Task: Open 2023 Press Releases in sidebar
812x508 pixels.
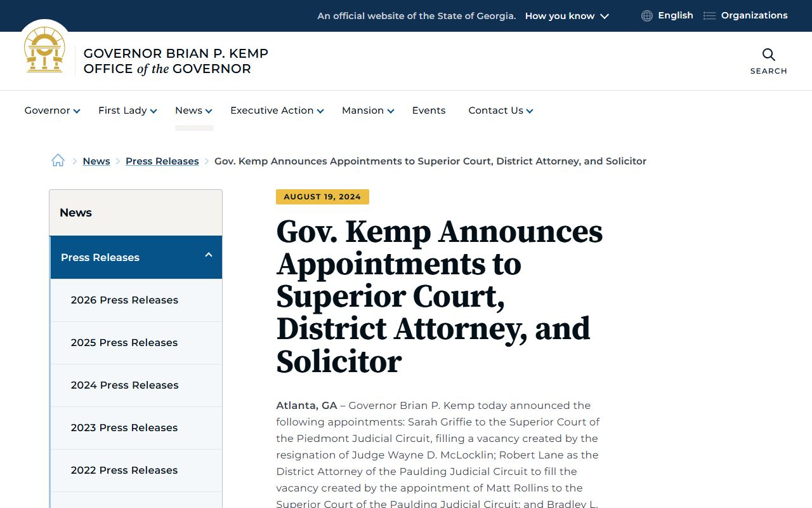Action: (136, 428)
